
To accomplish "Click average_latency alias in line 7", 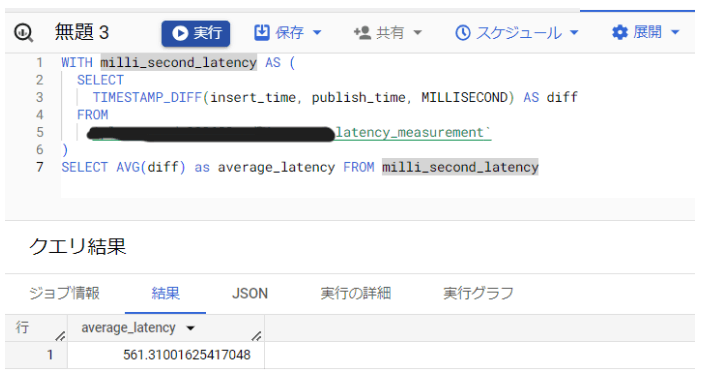I will [276, 167].
